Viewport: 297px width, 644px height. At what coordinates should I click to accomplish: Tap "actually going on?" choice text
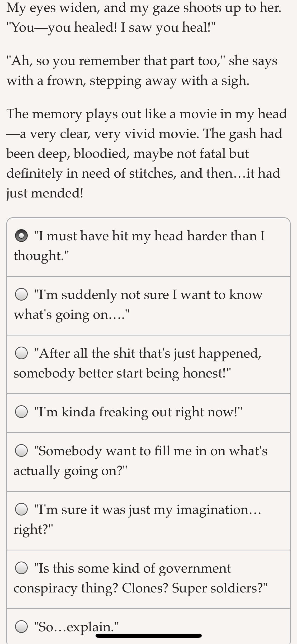click(70, 471)
